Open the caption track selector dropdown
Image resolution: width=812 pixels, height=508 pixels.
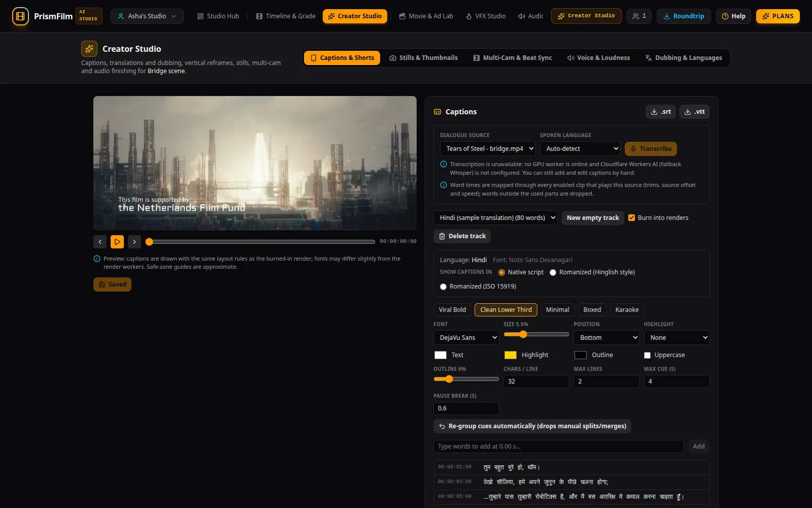coord(495,218)
